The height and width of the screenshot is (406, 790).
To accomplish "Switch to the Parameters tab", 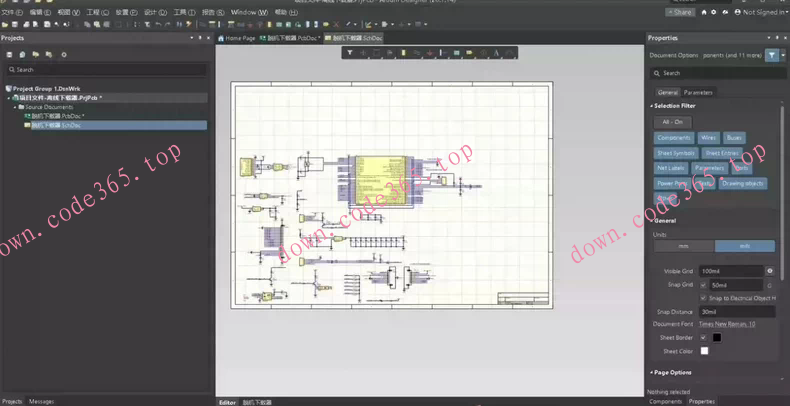I will [698, 92].
